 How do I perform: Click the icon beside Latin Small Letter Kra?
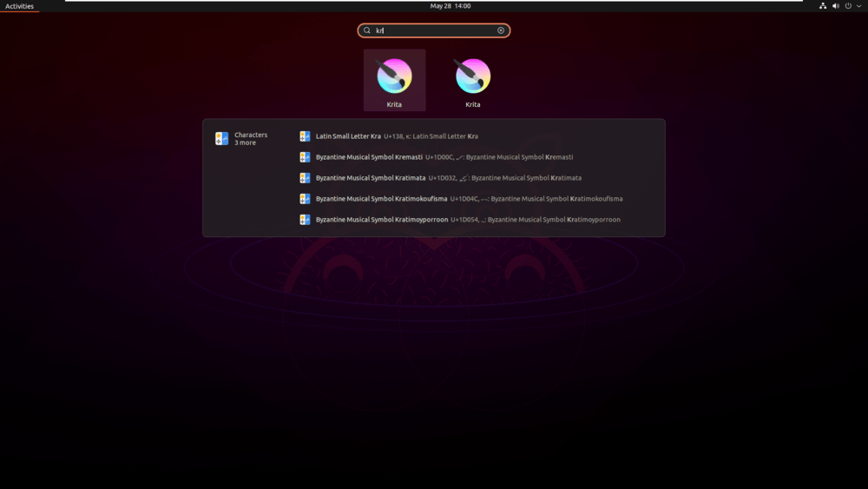tap(305, 136)
